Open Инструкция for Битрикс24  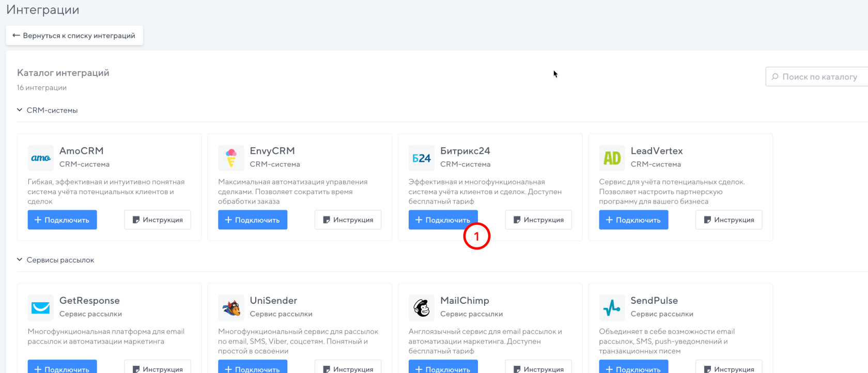538,220
